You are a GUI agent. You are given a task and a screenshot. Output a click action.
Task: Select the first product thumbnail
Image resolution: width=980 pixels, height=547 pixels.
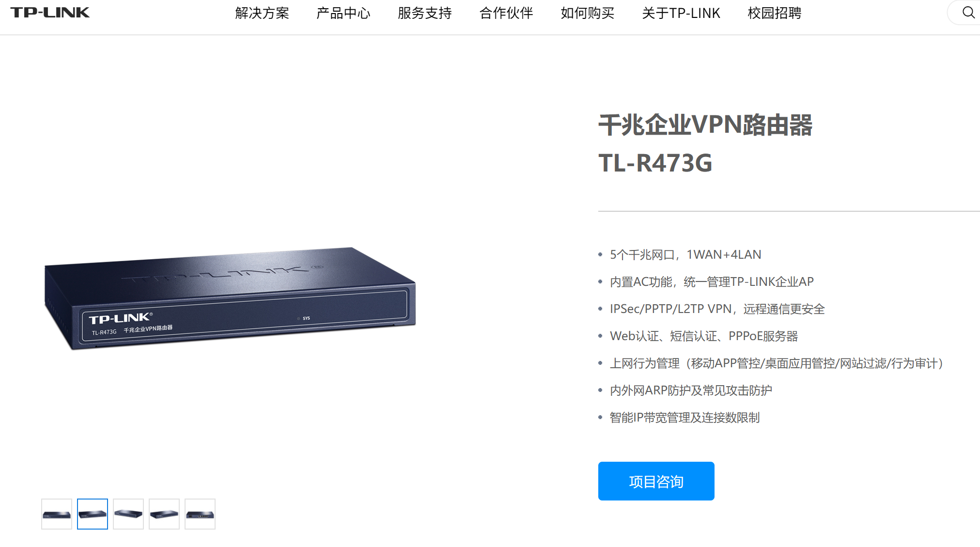57,514
